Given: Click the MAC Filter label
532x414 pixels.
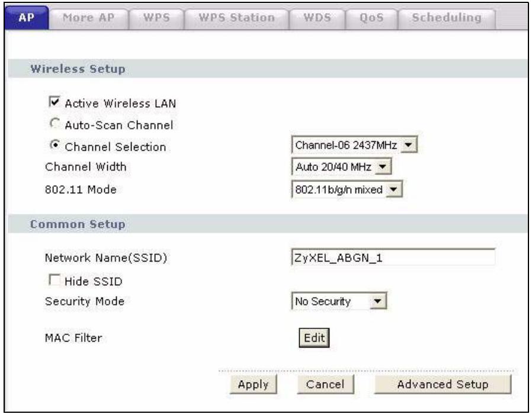Looking at the screenshot, I should pyautogui.click(x=73, y=338).
